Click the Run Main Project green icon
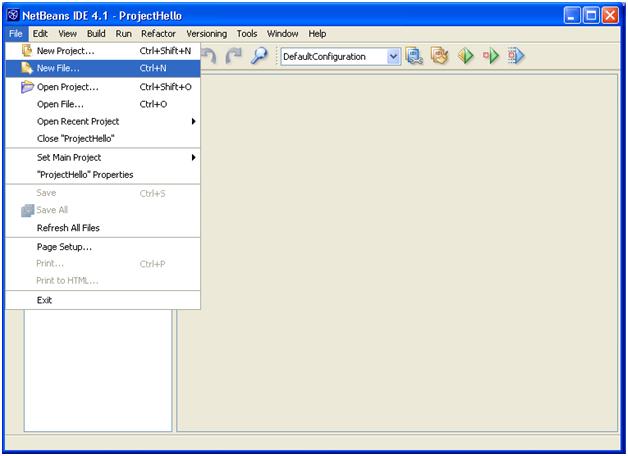Viewport: 628px width, 456px height. (x=466, y=56)
